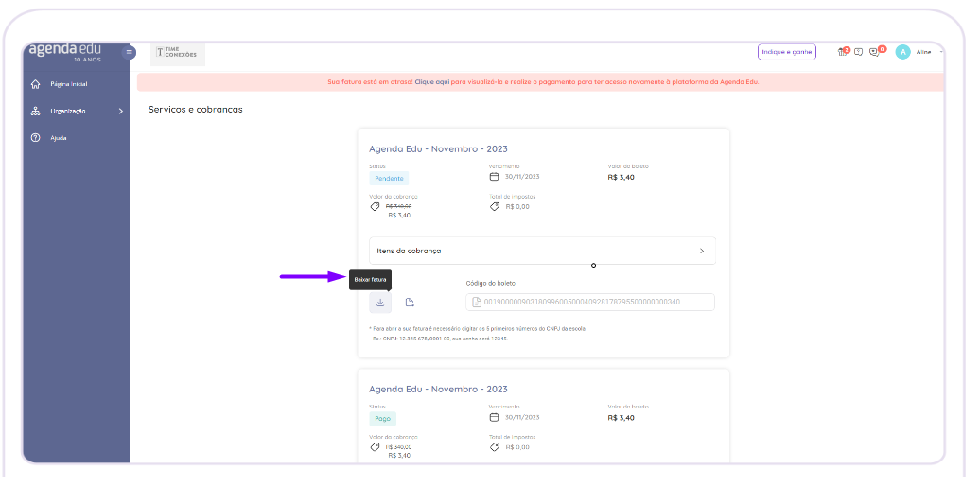Go to Página inicial in the sidebar

pos(69,84)
